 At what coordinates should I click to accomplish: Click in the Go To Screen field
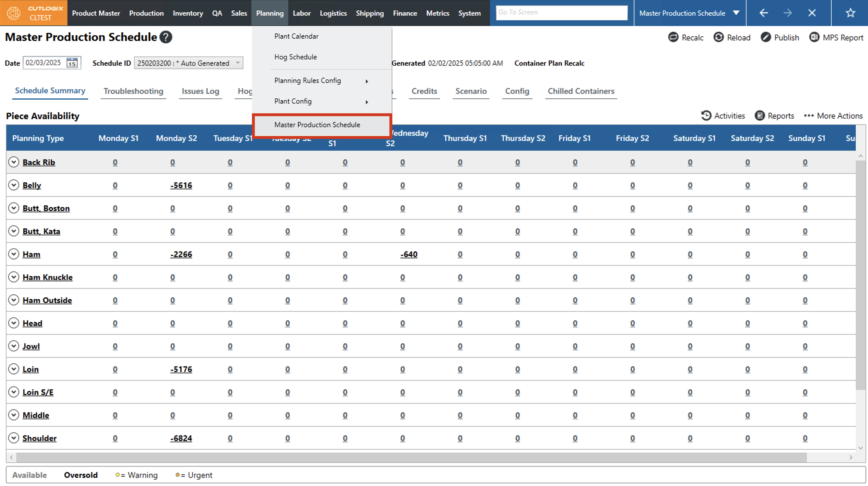(x=561, y=13)
